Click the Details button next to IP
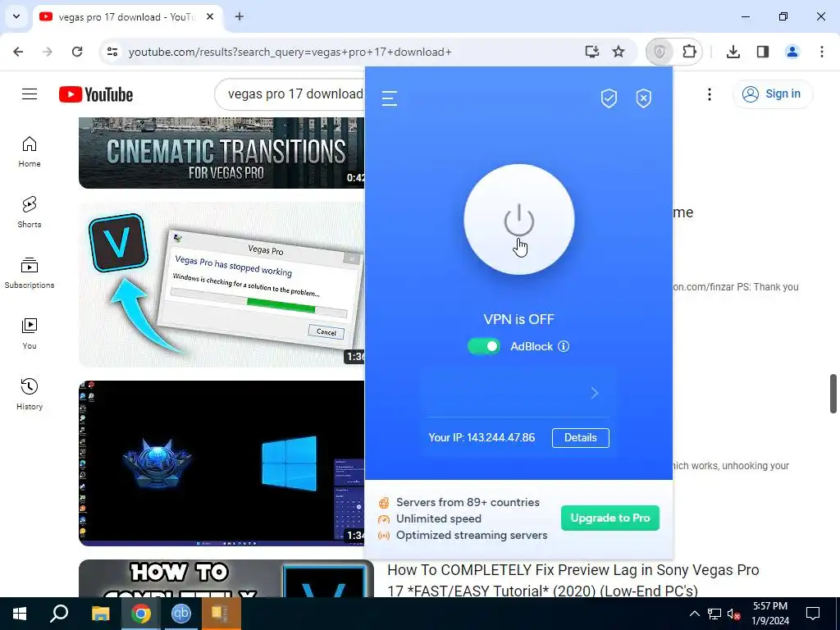Screen dimensions: 840x630 click(x=580, y=438)
